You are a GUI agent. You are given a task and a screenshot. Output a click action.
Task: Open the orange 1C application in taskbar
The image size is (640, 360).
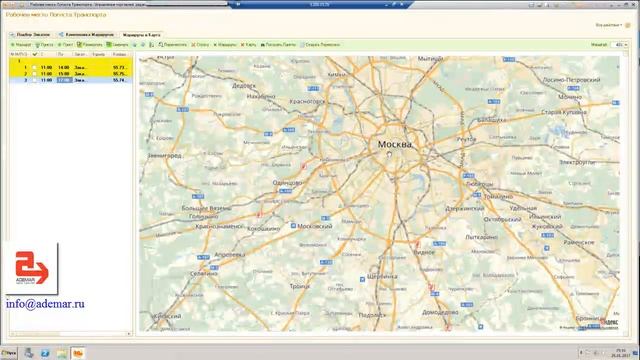coord(78,353)
